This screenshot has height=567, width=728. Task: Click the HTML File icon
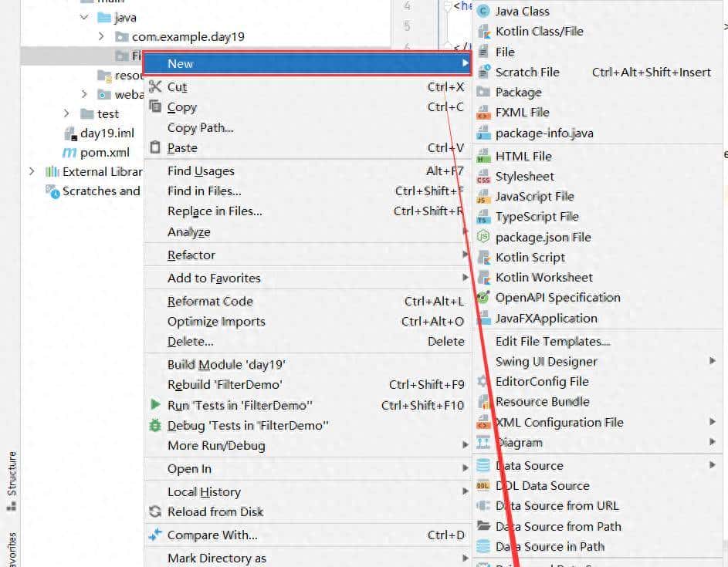[484, 156]
